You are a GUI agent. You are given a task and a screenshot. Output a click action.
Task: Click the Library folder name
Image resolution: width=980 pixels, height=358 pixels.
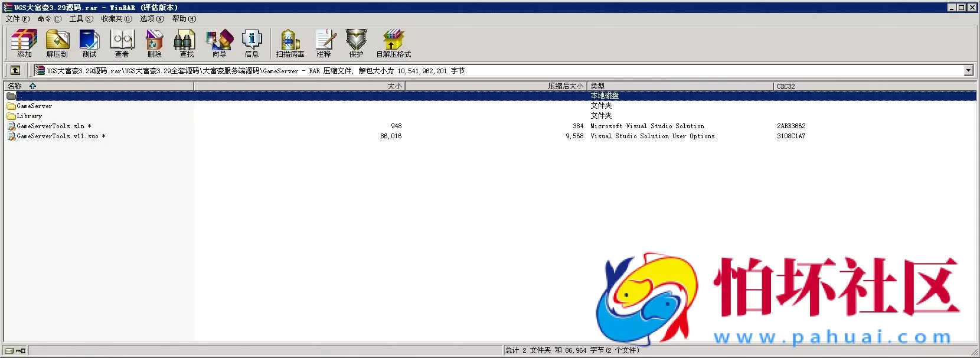click(30, 116)
